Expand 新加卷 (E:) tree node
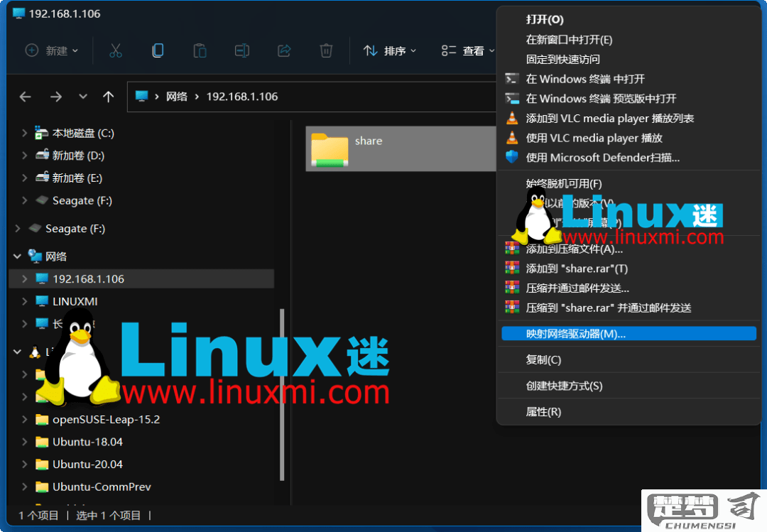 [24, 178]
